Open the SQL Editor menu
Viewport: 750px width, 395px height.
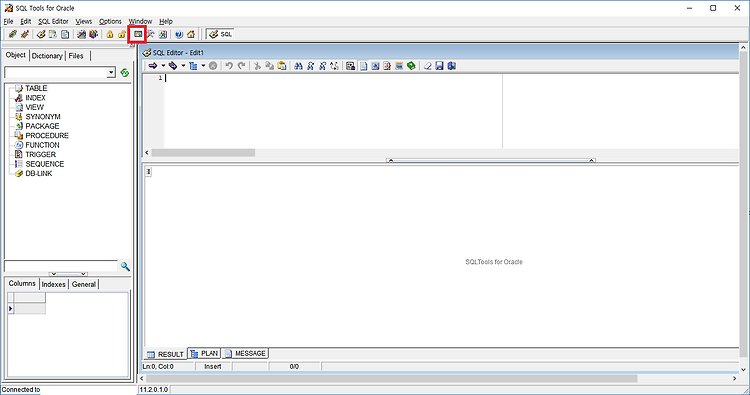coord(54,22)
